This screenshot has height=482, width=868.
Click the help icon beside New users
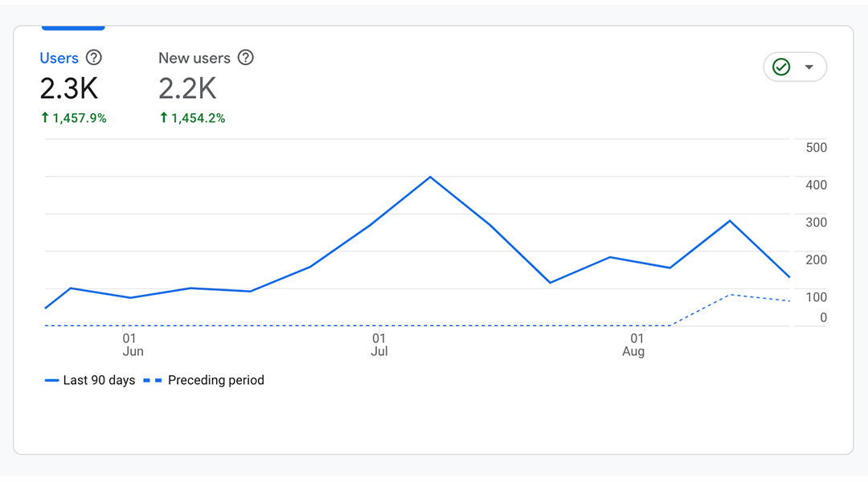246,58
